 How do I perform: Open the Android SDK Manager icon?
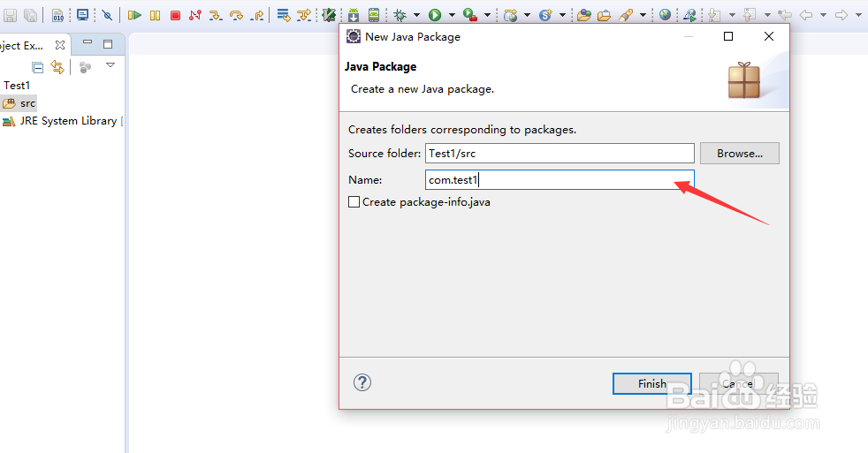tap(354, 15)
